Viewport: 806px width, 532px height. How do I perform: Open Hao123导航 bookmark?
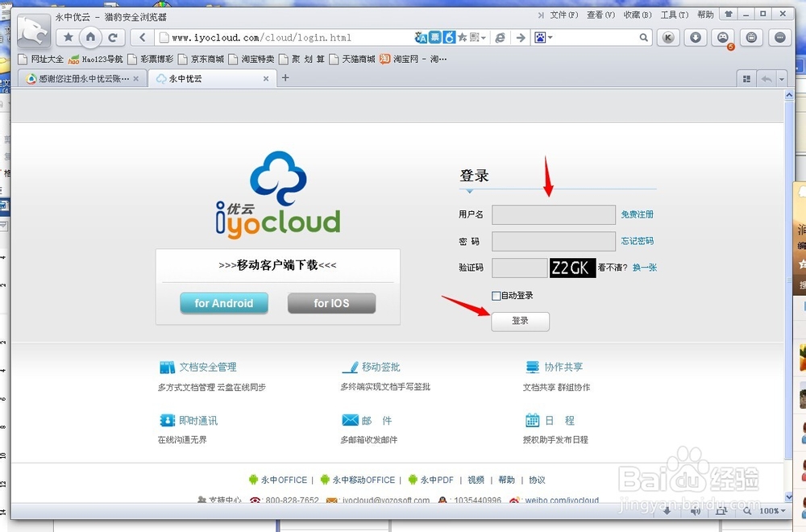96,59
